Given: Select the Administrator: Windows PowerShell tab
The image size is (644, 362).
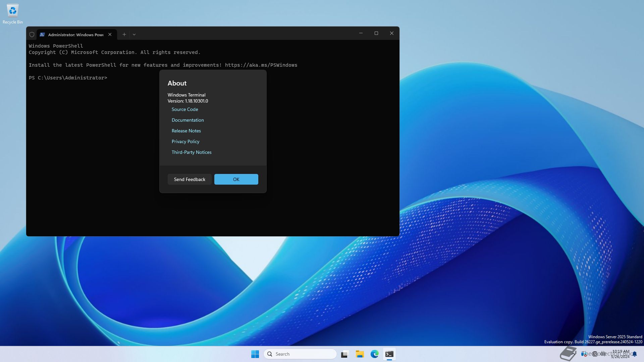Looking at the screenshot, I should 75,35.
